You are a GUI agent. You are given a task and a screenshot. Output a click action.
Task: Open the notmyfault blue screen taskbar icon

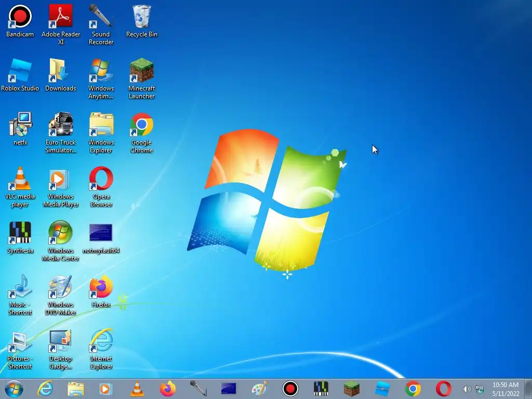tap(229, 389)
